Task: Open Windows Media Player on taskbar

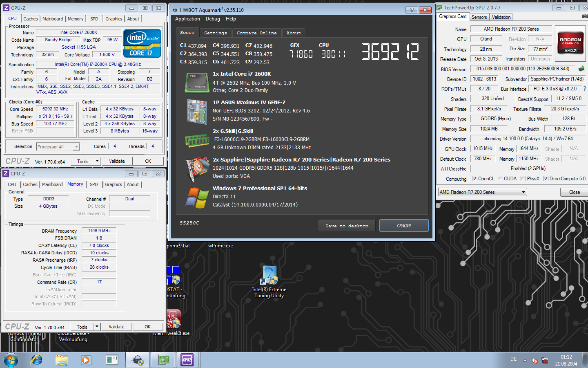Action: [86, 360]
